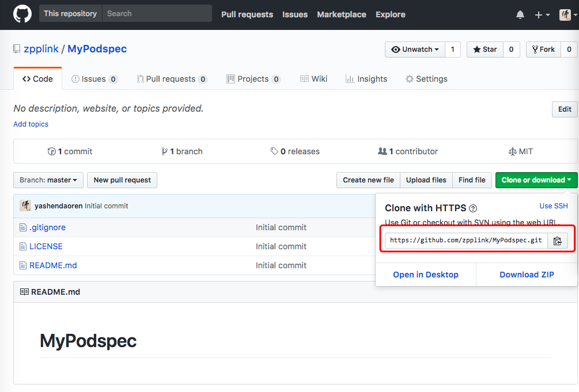The width and height of the screenshot is (579, 392).
Task: Click the Download ZIP link
Action: tap(527, 275)
